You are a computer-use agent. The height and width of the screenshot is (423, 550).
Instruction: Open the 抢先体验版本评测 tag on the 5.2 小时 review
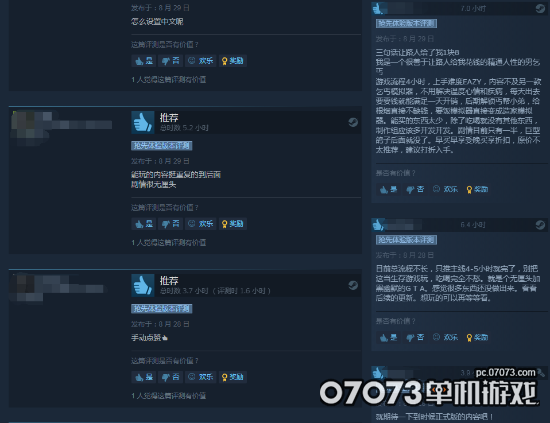[x=162, y=146]
